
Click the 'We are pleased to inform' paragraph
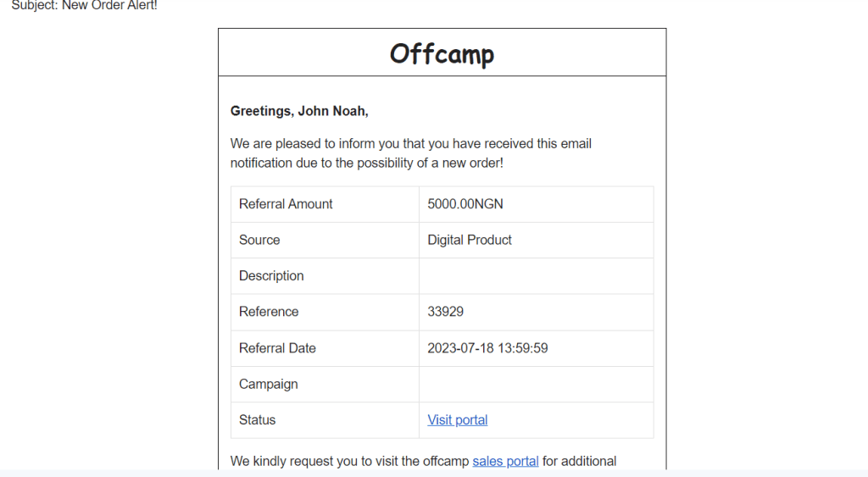[x=410, y=153]
